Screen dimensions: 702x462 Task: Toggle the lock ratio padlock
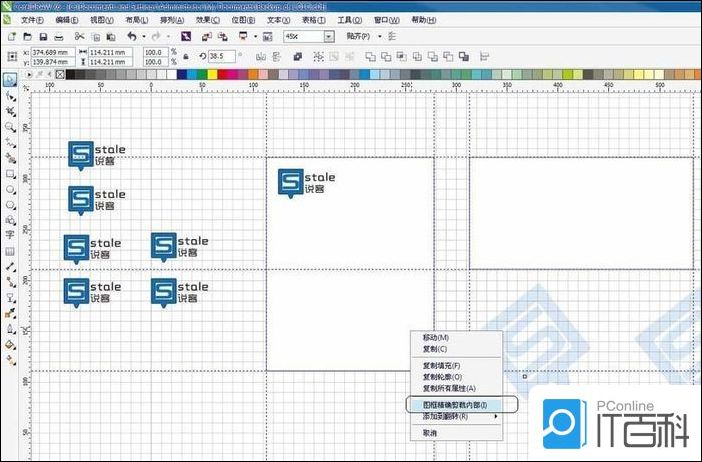click(186, 57)
